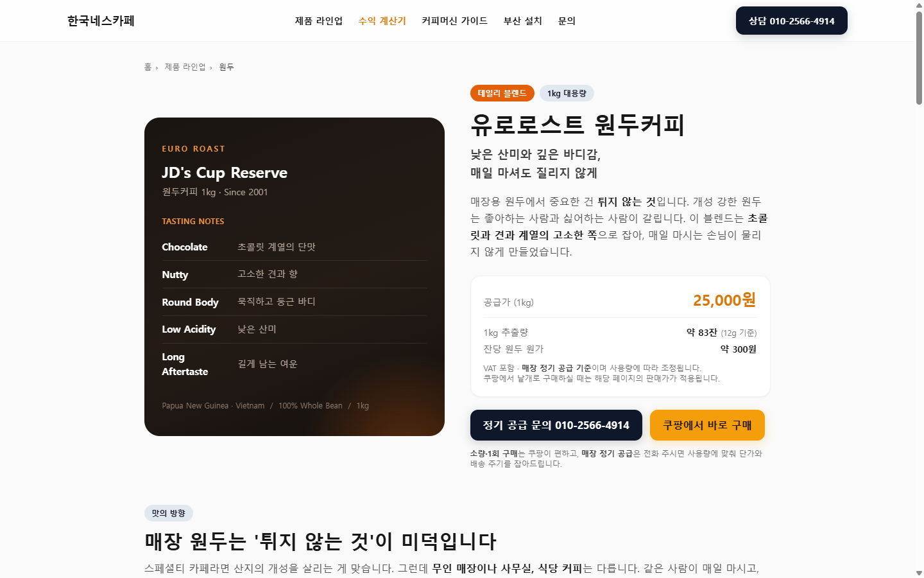Click the Low Acidity tasting note
924x578 pixels.
click(x=295, y=329)
